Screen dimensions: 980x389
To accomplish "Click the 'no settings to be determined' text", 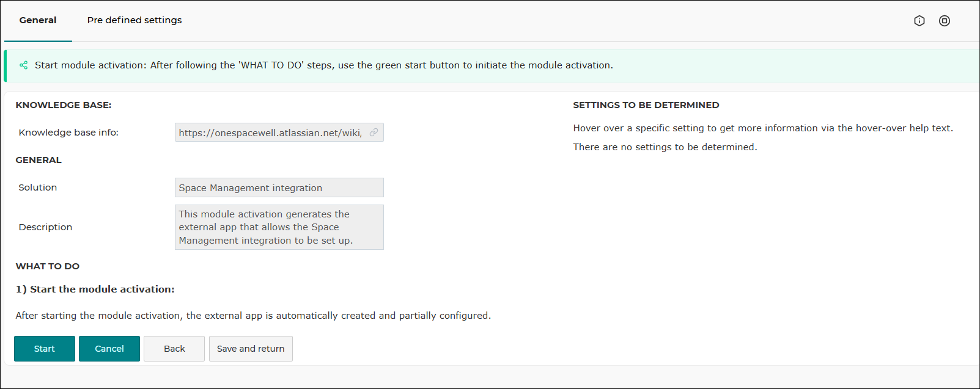I will click(x=665, y=147).
